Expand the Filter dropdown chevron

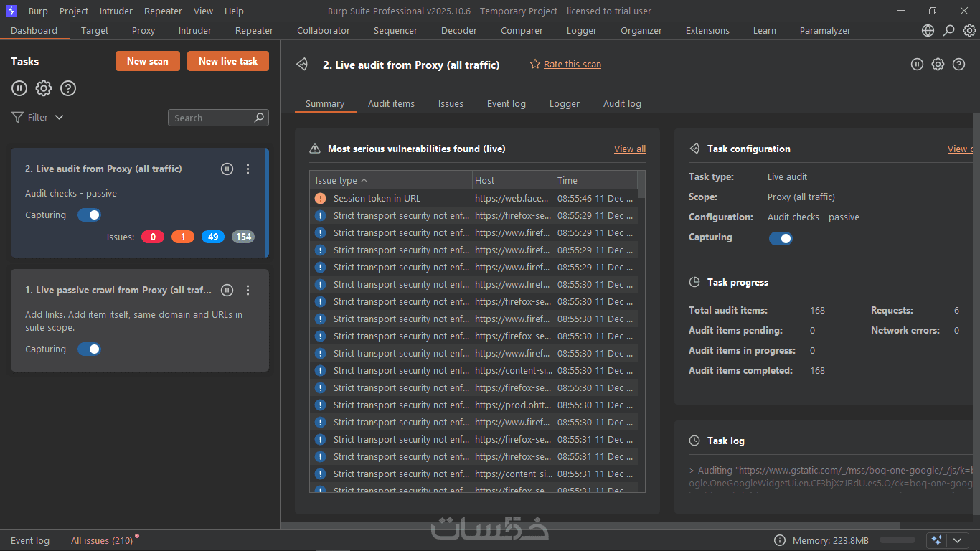click(59, 117)
